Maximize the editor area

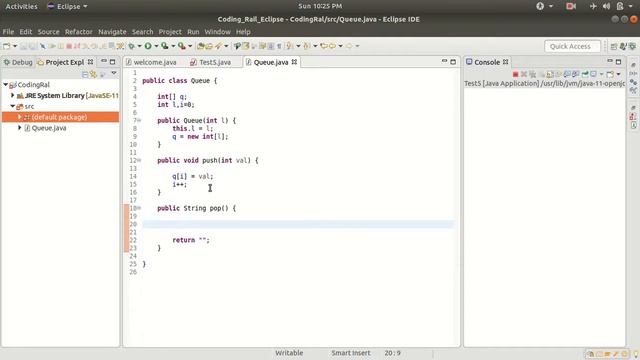click(453, 62)
